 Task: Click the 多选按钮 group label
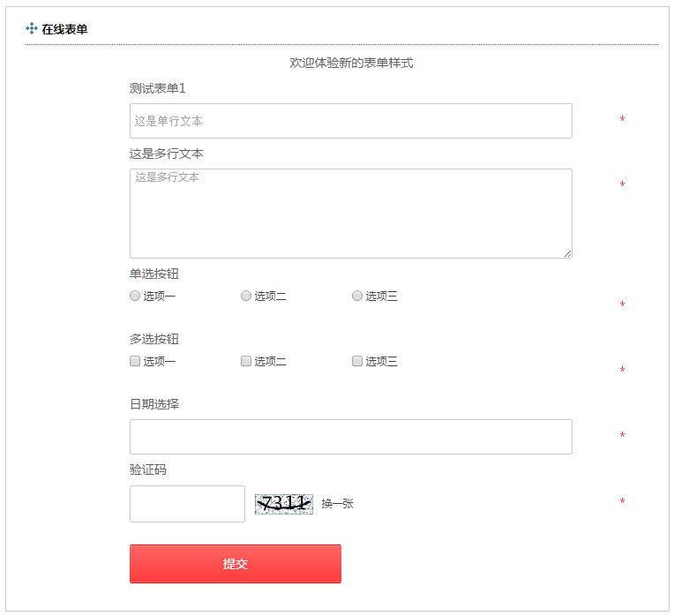pyautogui.click(x=154, y=339)
